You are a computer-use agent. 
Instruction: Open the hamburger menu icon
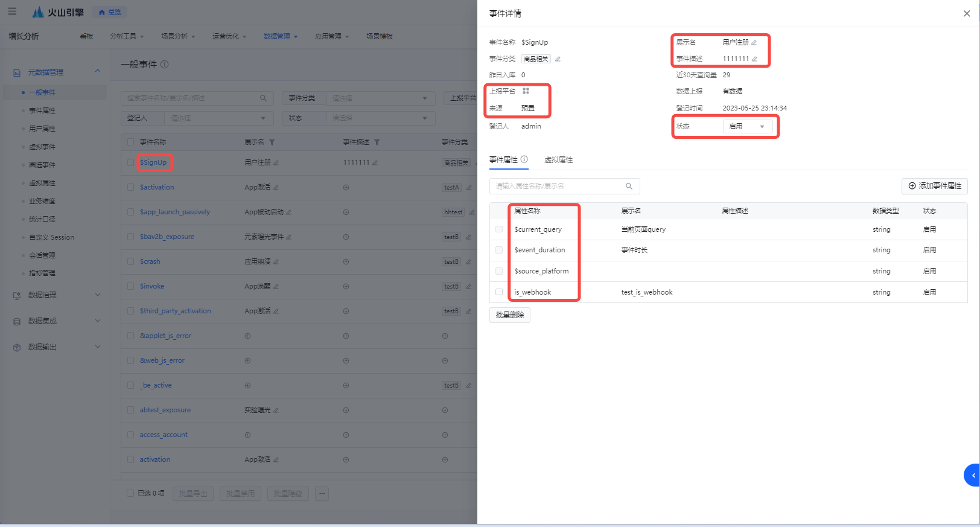point(12,11)
